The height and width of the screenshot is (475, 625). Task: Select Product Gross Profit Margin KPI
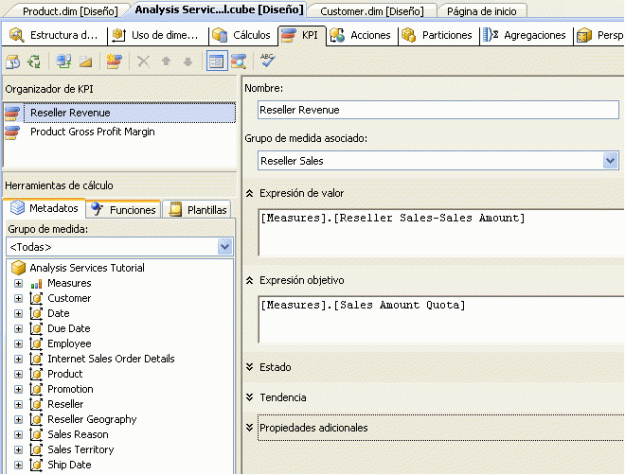(91, 131)
